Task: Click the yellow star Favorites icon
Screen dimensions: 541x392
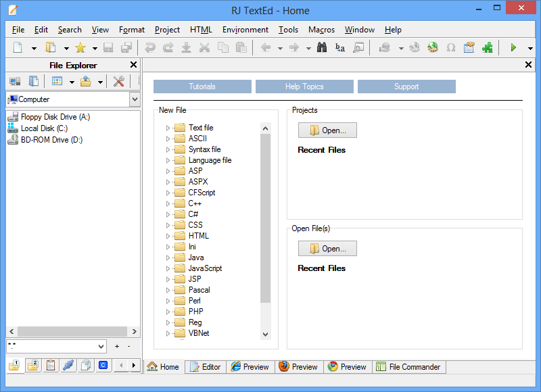Action: coord(80,47)
